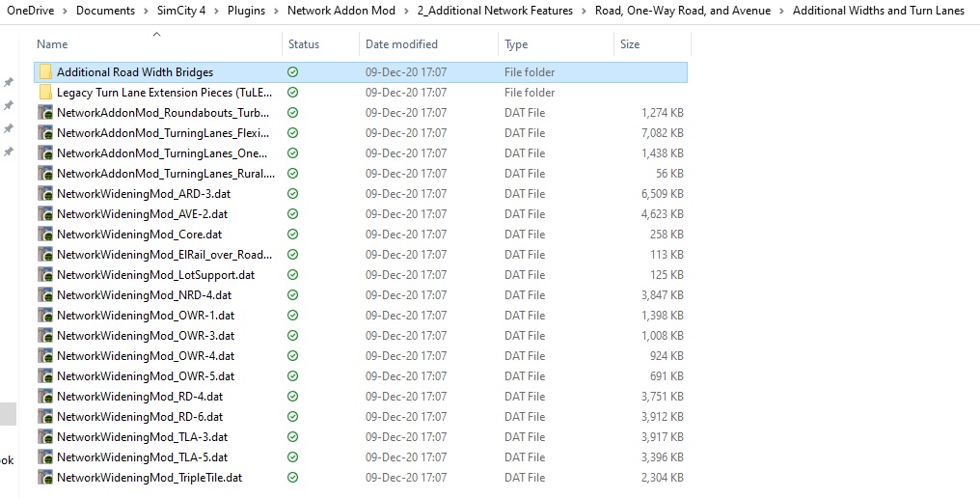980x498 pixels.
Task: Select the NetworkWideningMod_TLA-3.dat file icon
Action: click(45, 436)
